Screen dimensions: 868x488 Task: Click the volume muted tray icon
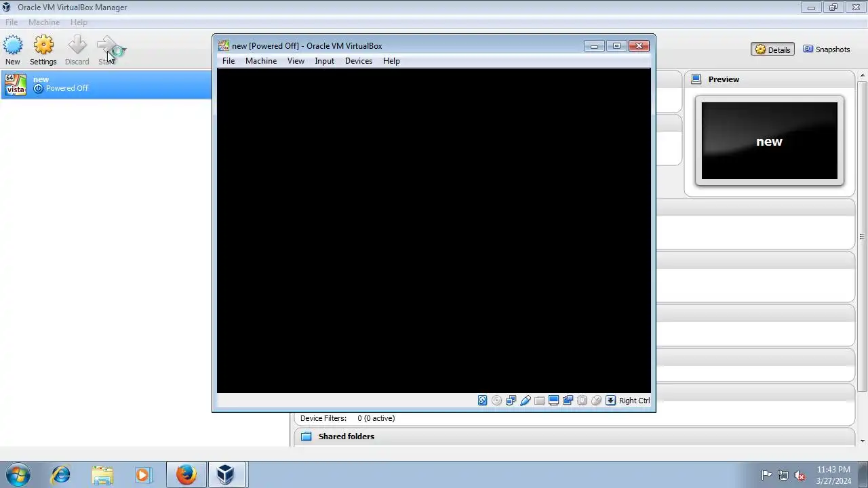(x=800, y=475)
